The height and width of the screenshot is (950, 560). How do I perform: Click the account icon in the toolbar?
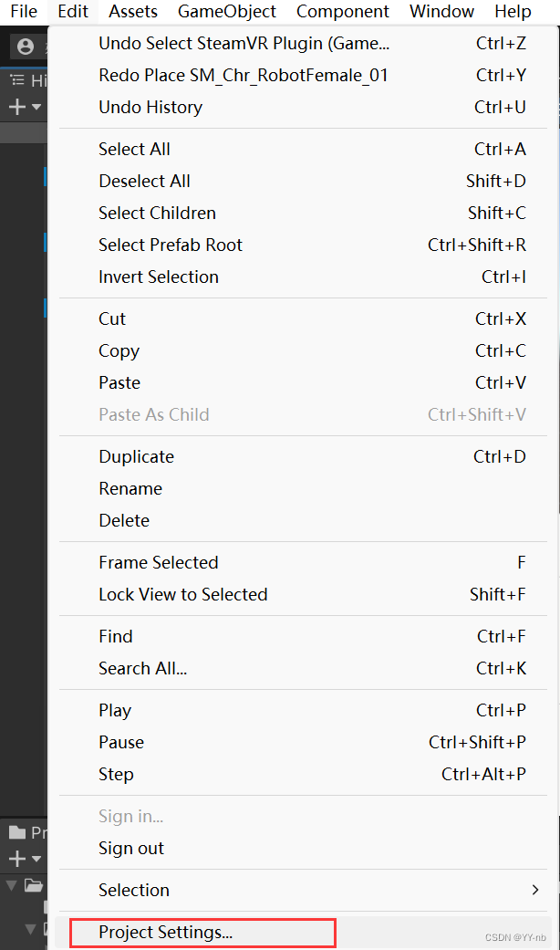[x=26, y=47]
